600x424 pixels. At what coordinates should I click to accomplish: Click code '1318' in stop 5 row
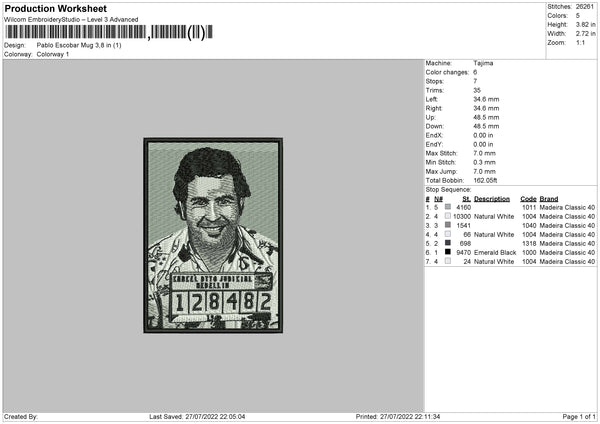(x=529, y=243)
